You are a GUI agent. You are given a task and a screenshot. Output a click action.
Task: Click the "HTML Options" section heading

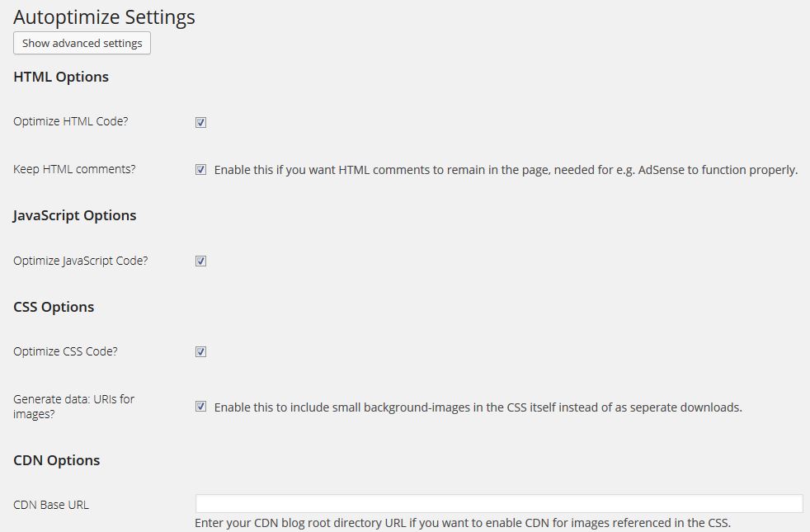pos(60,76)
